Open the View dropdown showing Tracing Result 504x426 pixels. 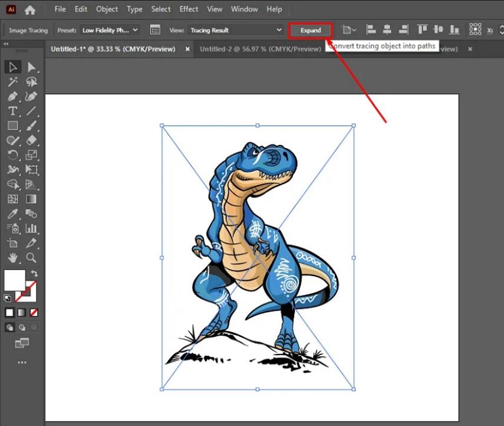coord(236,30)
